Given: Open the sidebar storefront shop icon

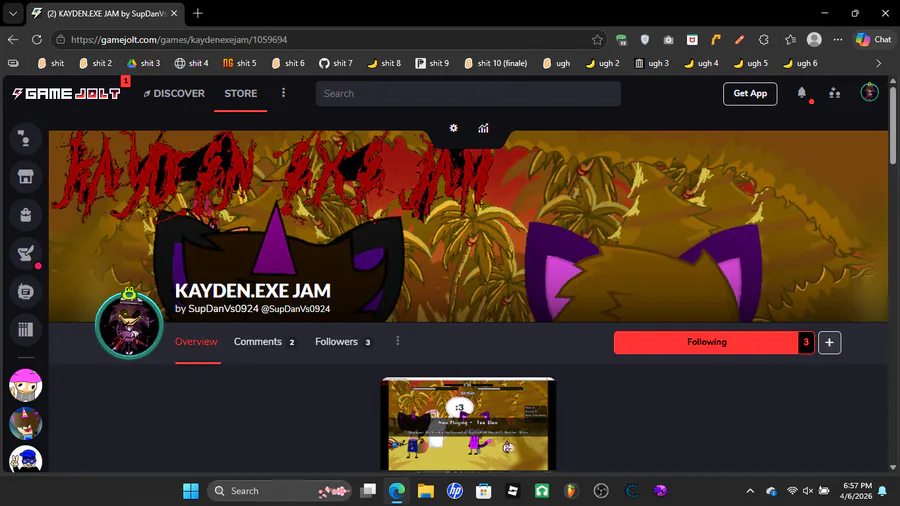Looking at the screenshot, I should [x=25, y=177].
